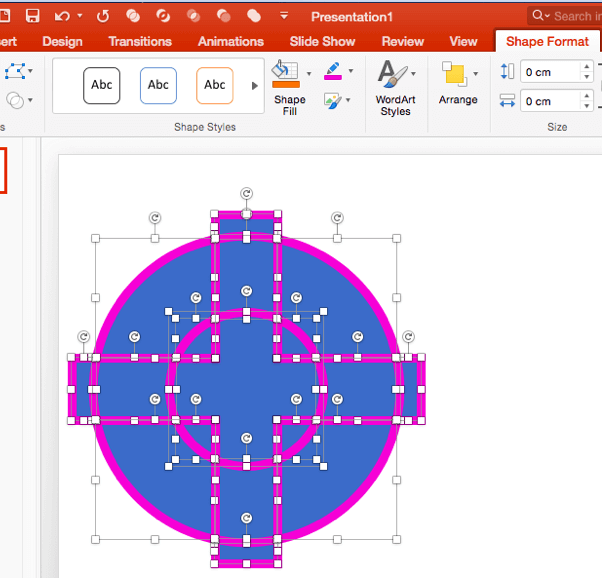Viewport: 602px width, 578px height.
Task: Click the topmost rotation handle of the shapes
Action: (247, 193)
